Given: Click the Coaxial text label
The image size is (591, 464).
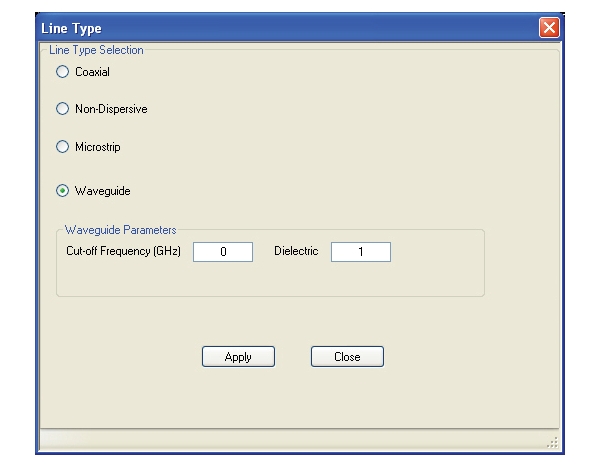Looking at the screenshot, I should pos(92,72).
